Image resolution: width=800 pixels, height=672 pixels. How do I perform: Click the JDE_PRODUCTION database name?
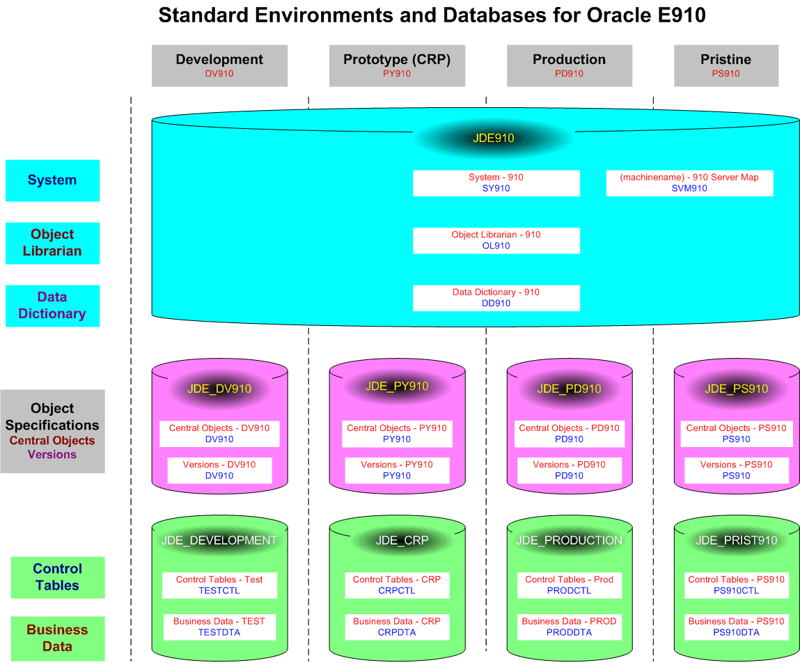point(570,540)
